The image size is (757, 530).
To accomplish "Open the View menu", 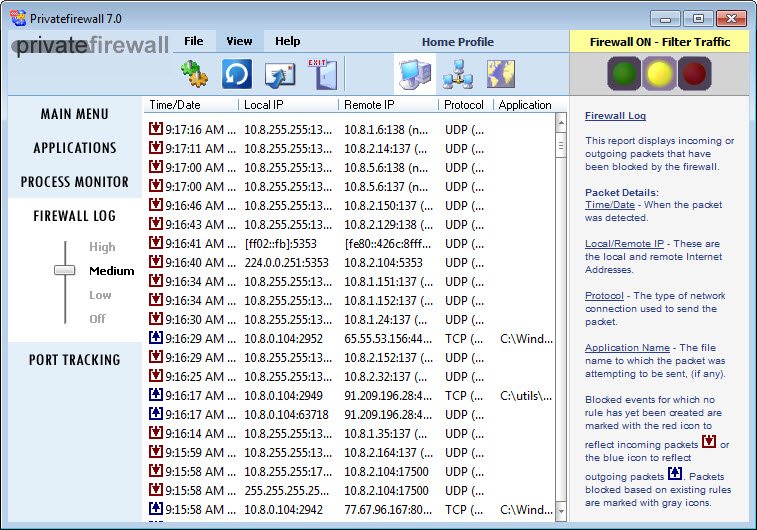I will tap(239, 42).
